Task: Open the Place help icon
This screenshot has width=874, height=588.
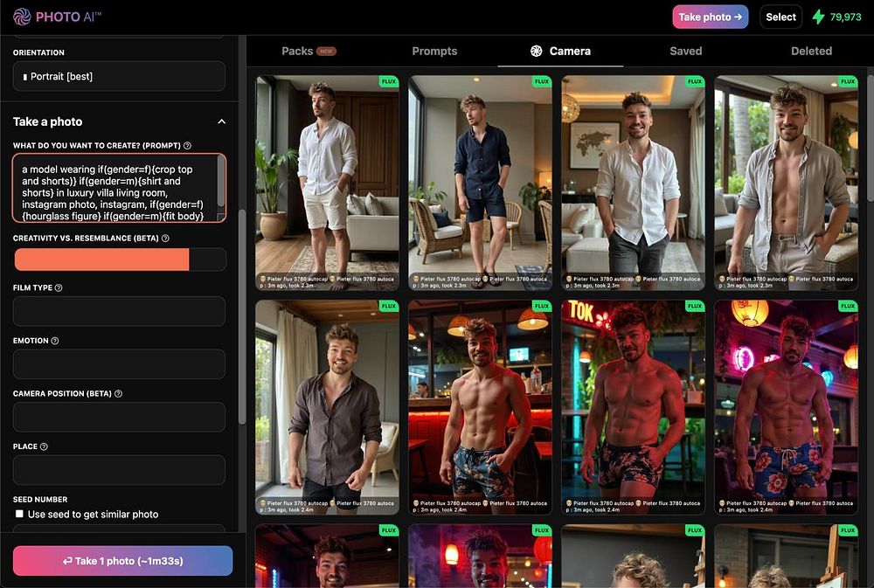Action: (44, 446)
